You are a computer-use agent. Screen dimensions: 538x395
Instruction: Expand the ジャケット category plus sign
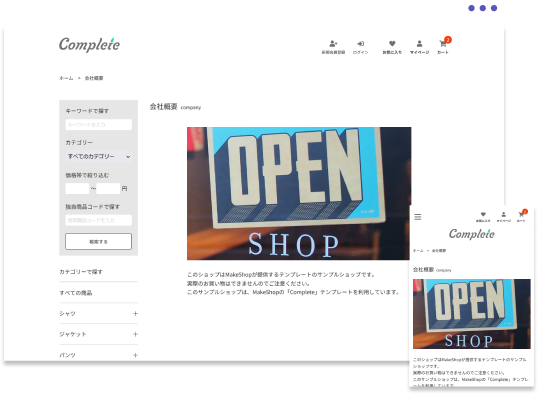135,334
